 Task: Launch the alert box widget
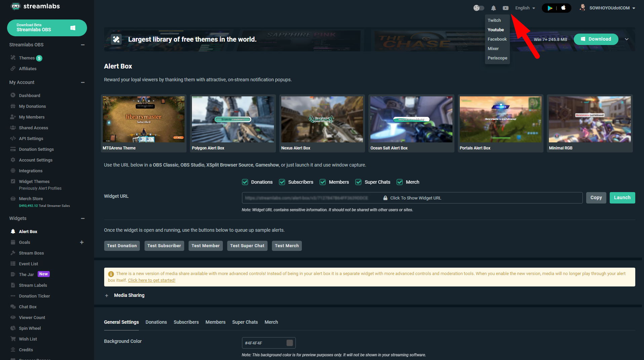pyautogui.click(x=622, y=197)
